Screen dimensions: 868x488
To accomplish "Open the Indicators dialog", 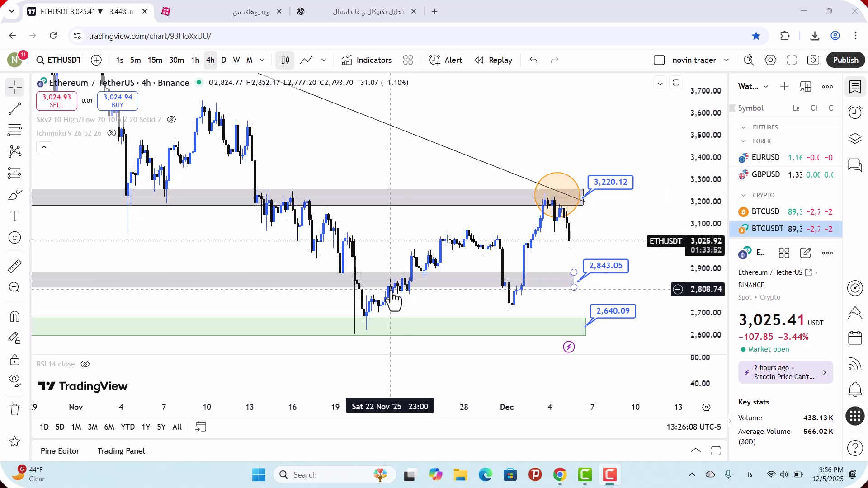I will click(367, 60).
